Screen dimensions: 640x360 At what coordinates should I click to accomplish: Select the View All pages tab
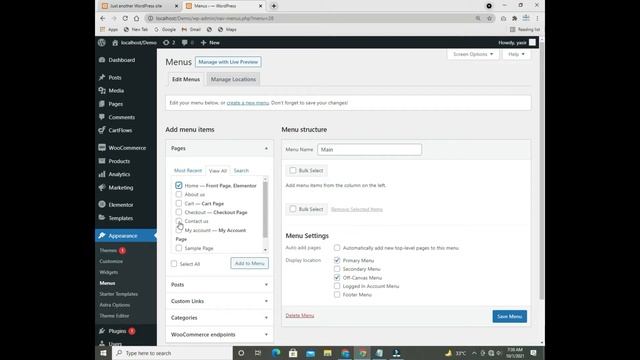click(218, 171)
